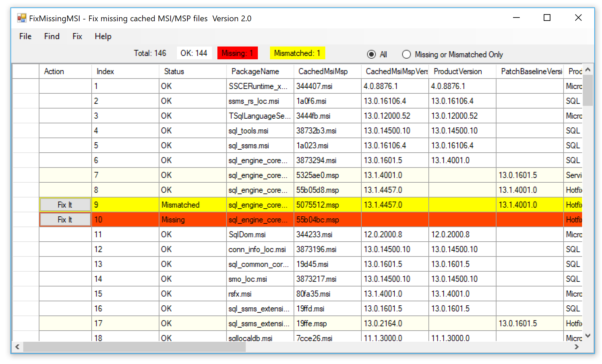602x364 pixels.
Task: Open the Help menu
Action: coord(102,36)
